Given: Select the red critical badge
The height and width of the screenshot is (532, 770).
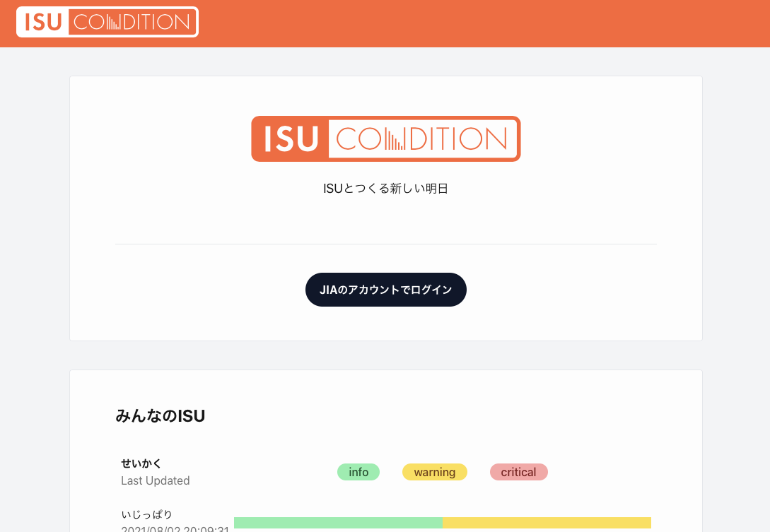Looking at the screenshot, I should (x=518, y=472).
